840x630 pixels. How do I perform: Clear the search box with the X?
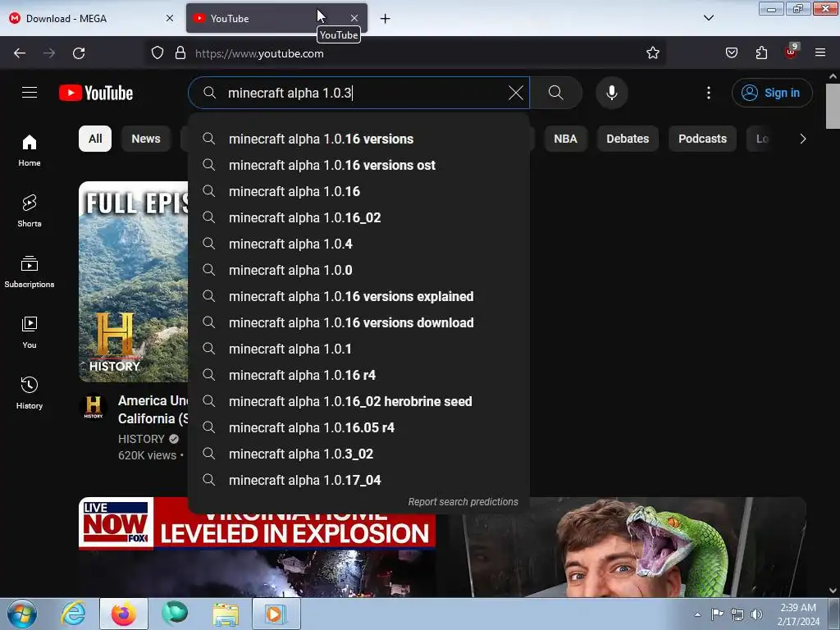click(515, 93)
